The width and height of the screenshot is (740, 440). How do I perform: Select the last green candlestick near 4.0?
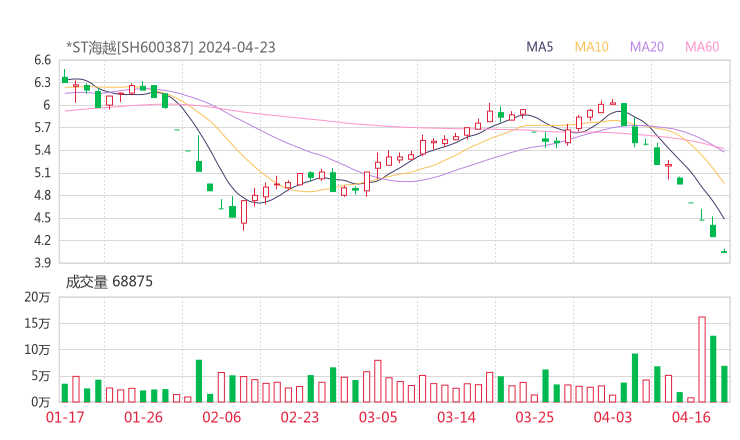[x=724, y=251]
